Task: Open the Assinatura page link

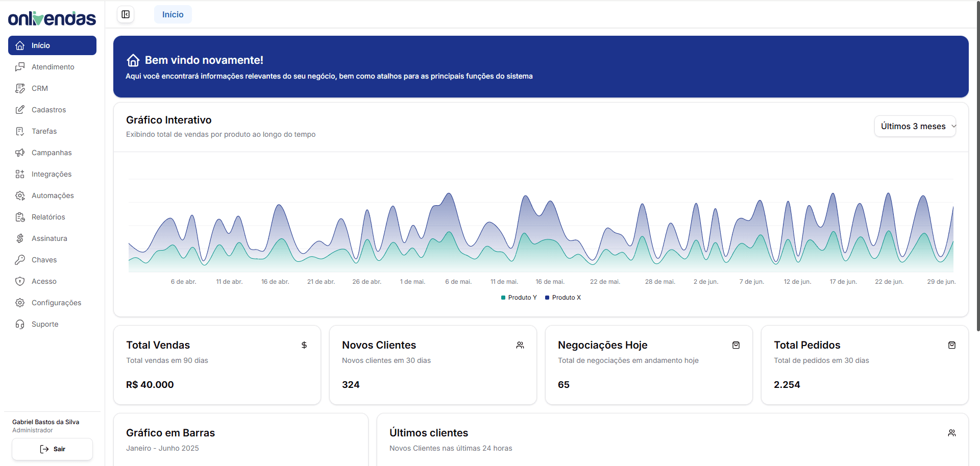Action: (49, 238)
